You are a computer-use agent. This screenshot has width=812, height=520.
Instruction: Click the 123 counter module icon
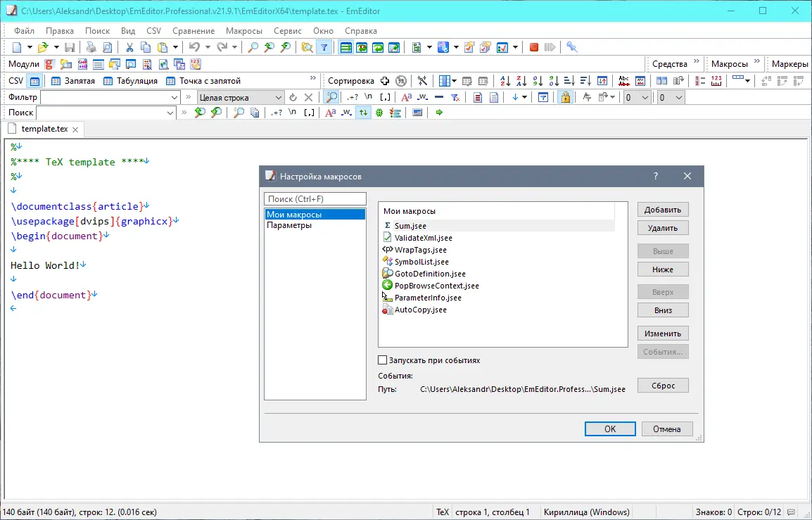[x=195, y=64]
